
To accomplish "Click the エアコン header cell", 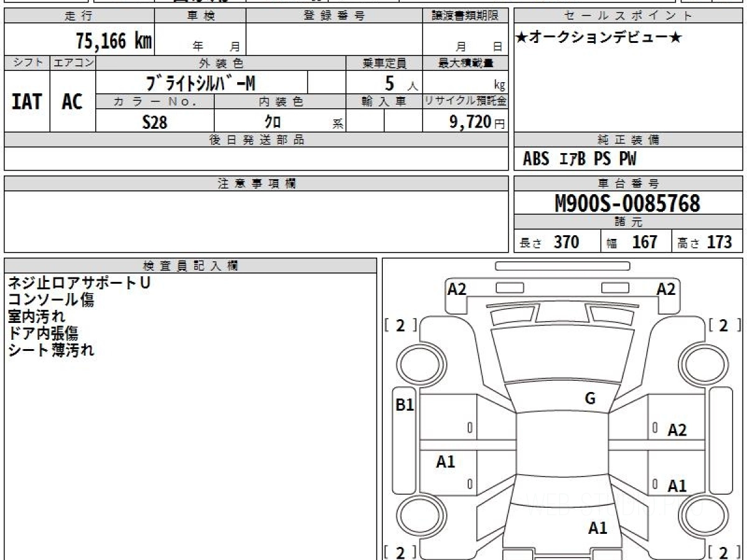I will click(73, 63).
